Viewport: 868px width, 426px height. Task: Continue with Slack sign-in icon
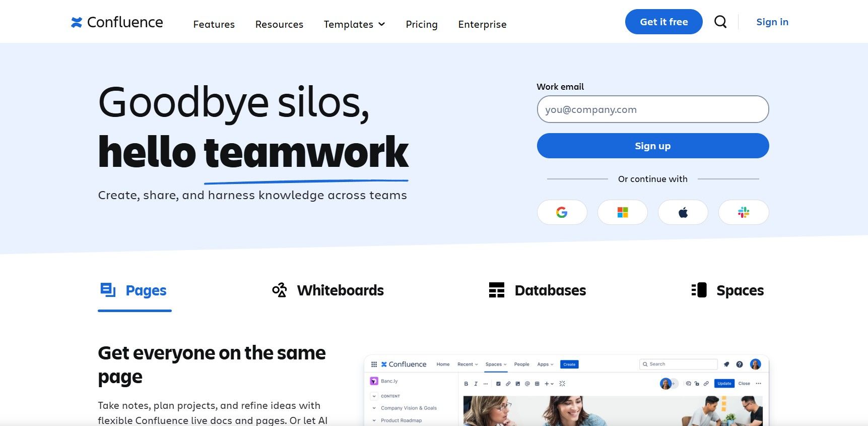[744, 212]
